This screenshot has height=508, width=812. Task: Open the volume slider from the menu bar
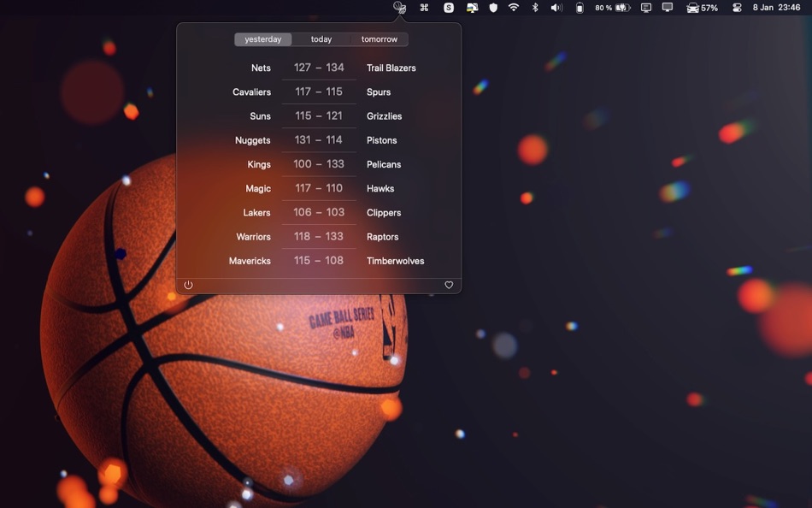(x=557, y=8)
